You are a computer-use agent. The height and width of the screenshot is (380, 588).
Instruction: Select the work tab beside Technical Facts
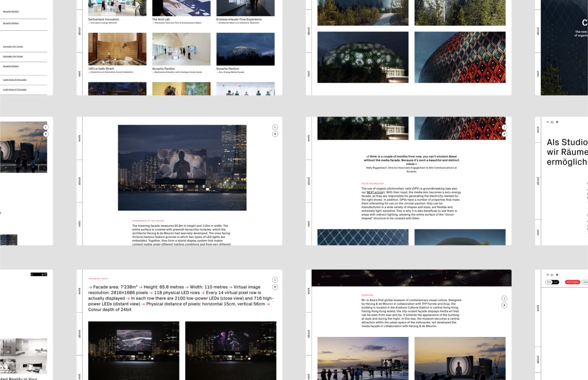(x=80, y=291)
